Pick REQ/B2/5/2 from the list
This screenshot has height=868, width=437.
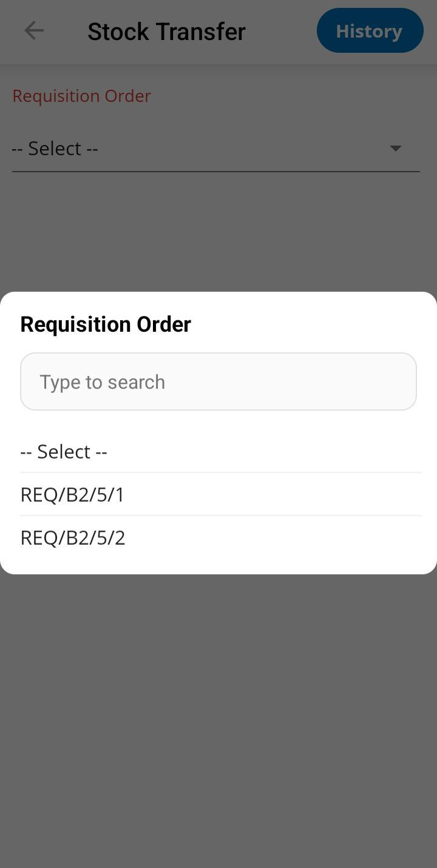[x=73, y=538]
